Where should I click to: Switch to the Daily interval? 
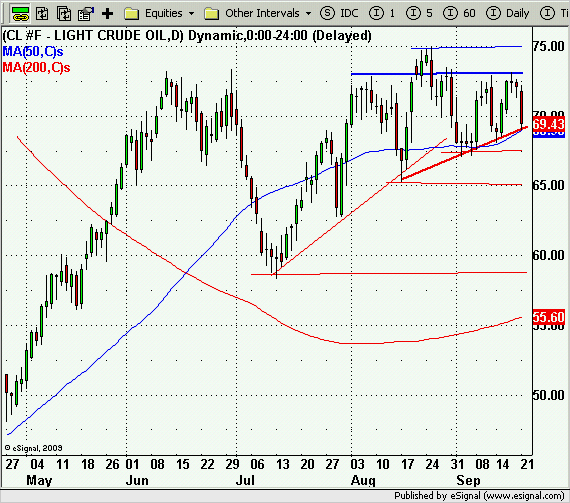click(x=508, y=13)
